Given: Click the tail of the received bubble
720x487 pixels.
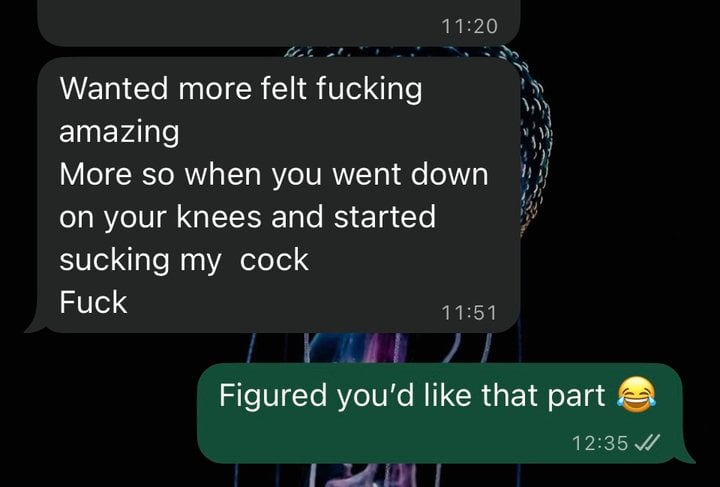Looking at the screenshot, I should click(x=36, y=324).
